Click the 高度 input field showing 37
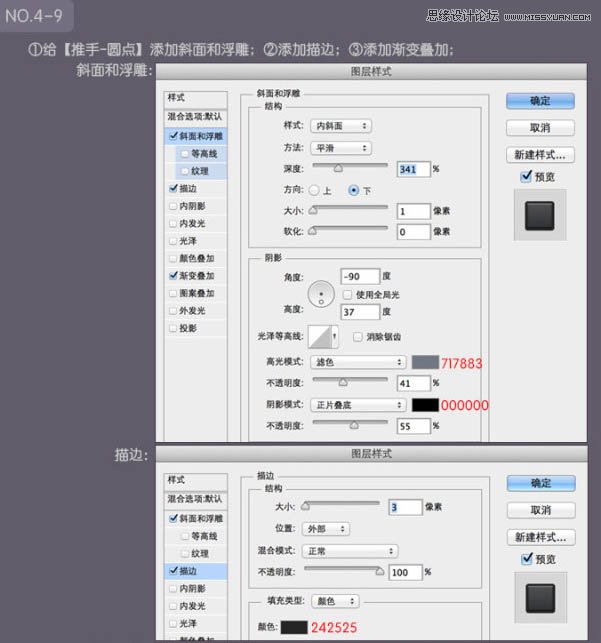601x643 pixels. coord(360,312)
